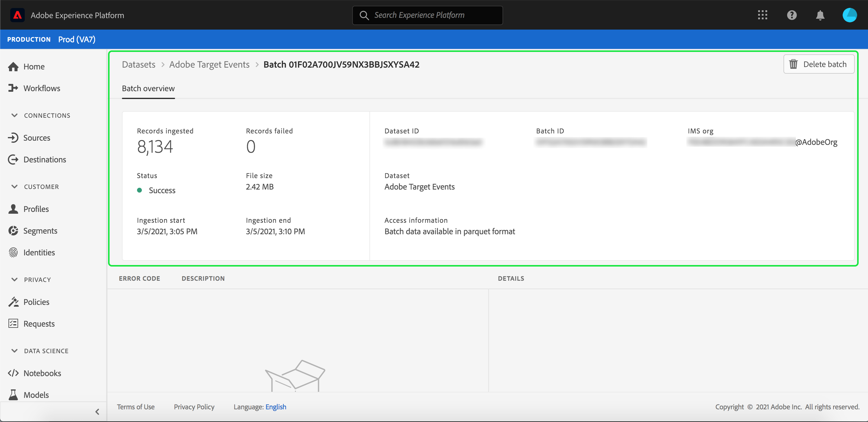Screen dimensions: 868x422
Task: Click the help question mark icon
Action: click(x=792, y=15)
